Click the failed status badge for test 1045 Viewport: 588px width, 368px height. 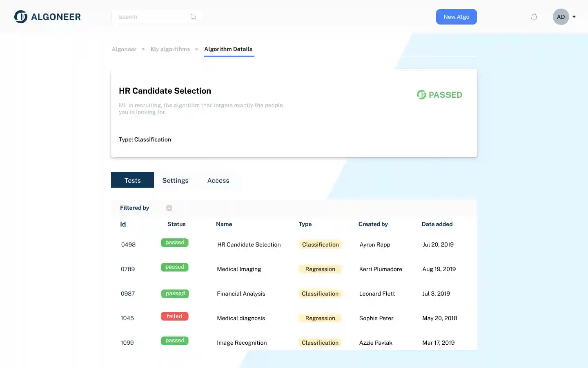(174, 316)
